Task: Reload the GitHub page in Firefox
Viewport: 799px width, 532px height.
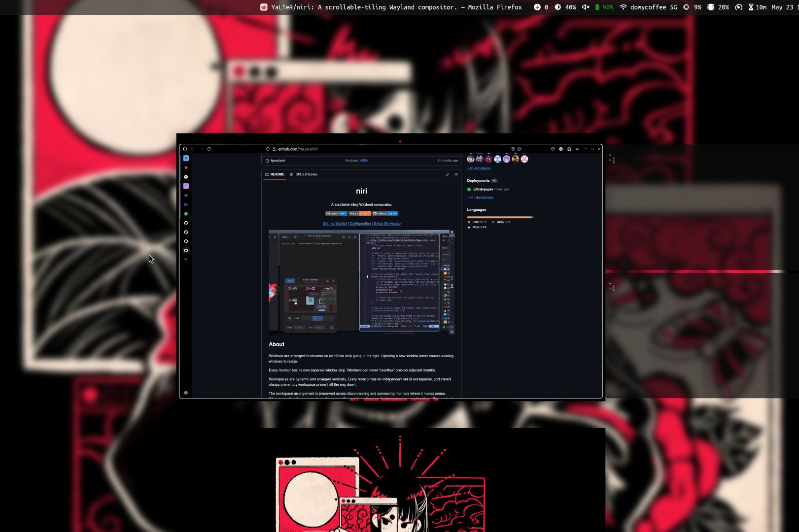Action: tap(209, 149)
